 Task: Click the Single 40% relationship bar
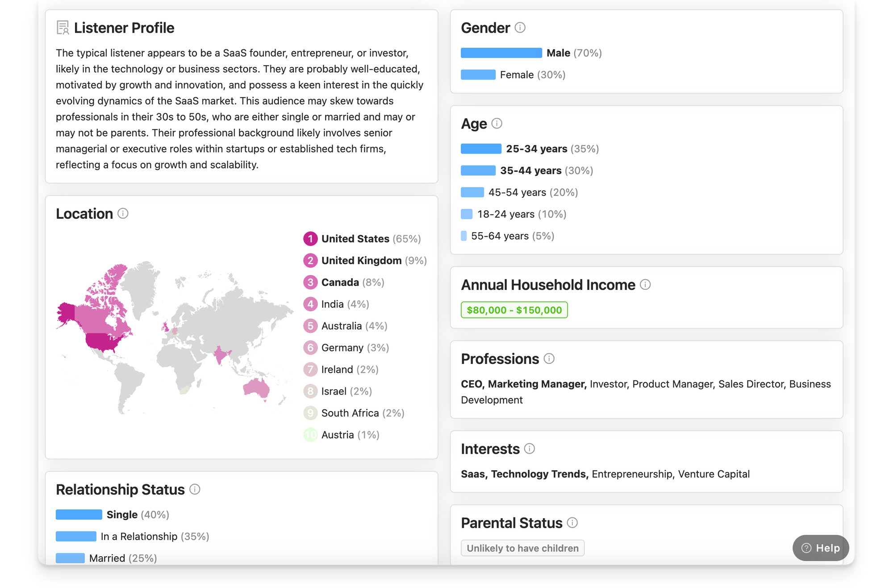pyautogui.click(x=79, y=514)
